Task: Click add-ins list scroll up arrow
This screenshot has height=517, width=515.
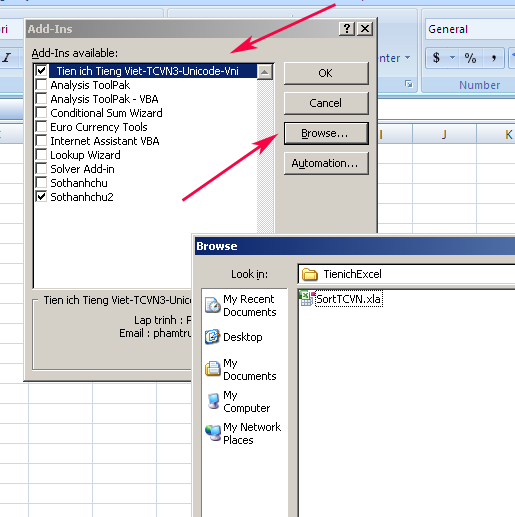Action: coord(265,72)
